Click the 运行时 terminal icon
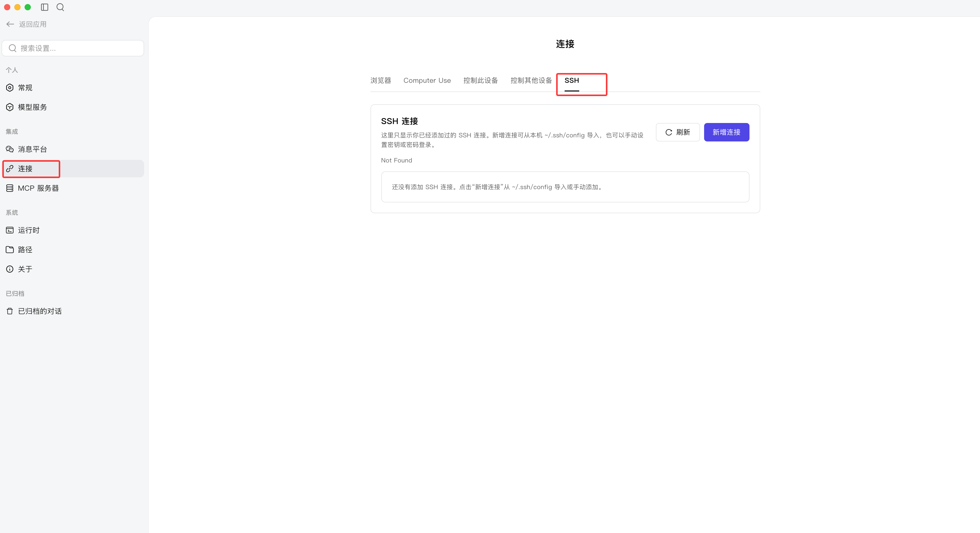The image size is (980, 533). pyautogui.click(x=10, y=230)
